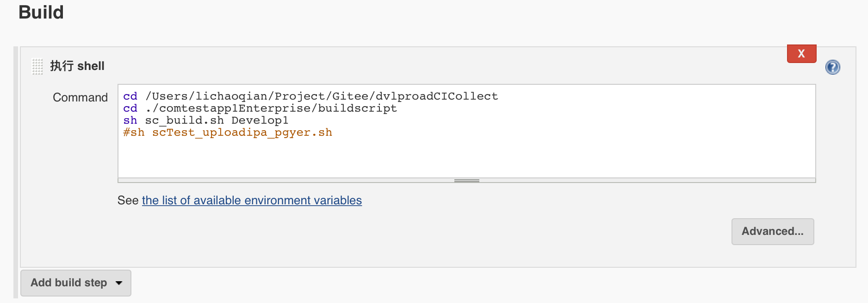Click the first cd keyword in Command
The width and height of the screenshot is (868, 303).
click(130, 96)
